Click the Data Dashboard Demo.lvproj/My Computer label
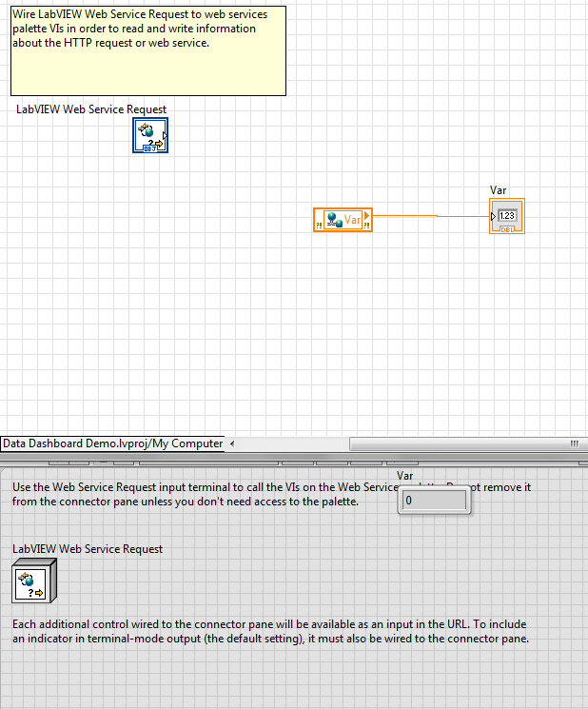 pos(112,443)
